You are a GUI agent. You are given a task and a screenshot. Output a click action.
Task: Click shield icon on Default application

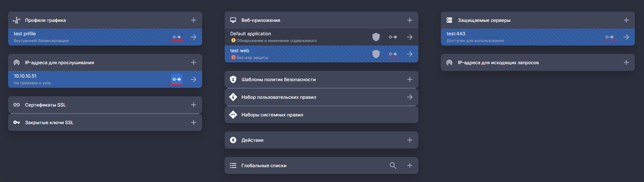pyautogui.click(x=376, y=37)
